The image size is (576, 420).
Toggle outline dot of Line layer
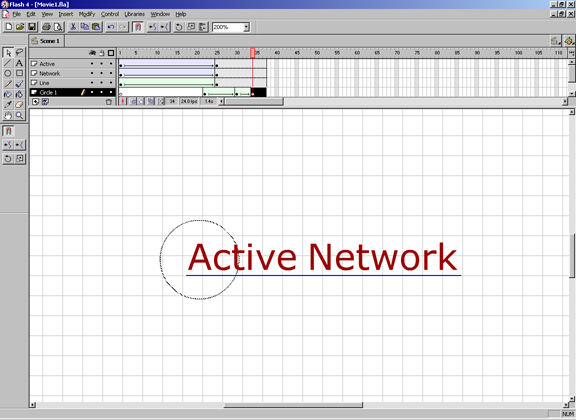(111, 83)
